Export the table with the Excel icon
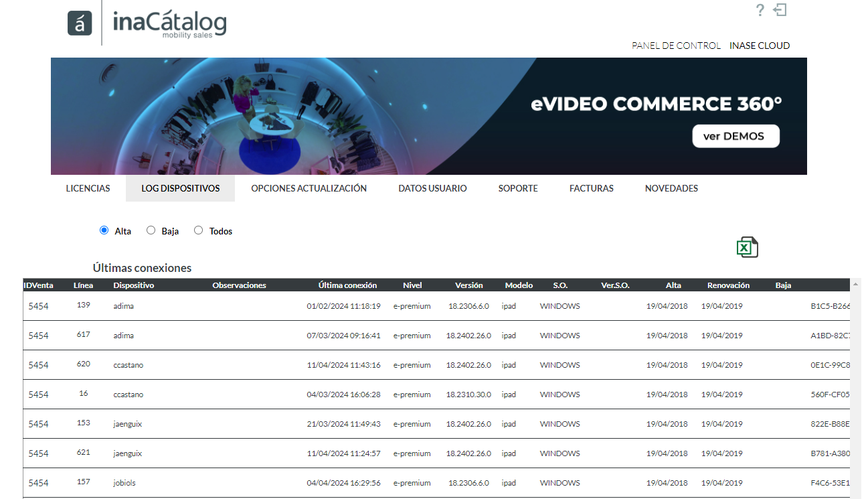This screenshot has height=499, width=868. click(748, 247)
